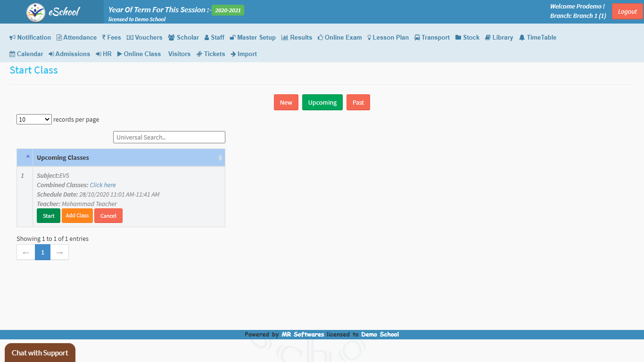Open the Master Setup menu
Screen dimensions: 644x362
coord(253,38)
